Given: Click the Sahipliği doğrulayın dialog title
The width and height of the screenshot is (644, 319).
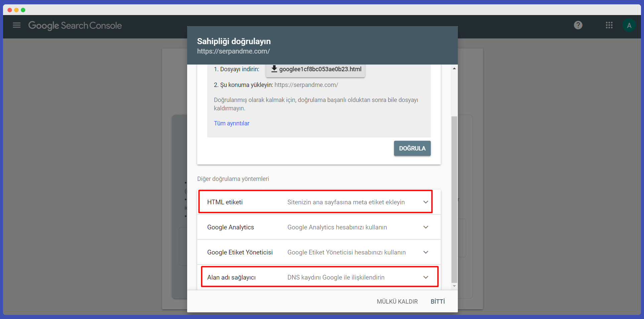Looking at the screenshot, I should point(234,41).
